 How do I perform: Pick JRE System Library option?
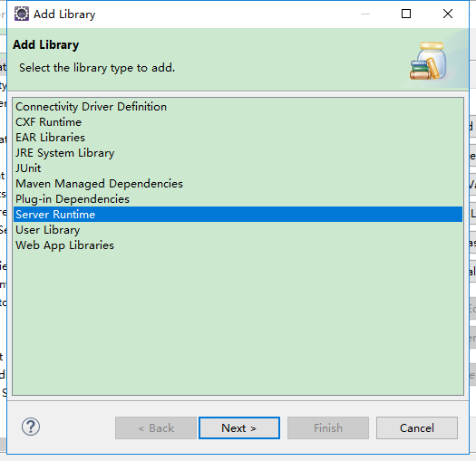(x=65, y=153)
